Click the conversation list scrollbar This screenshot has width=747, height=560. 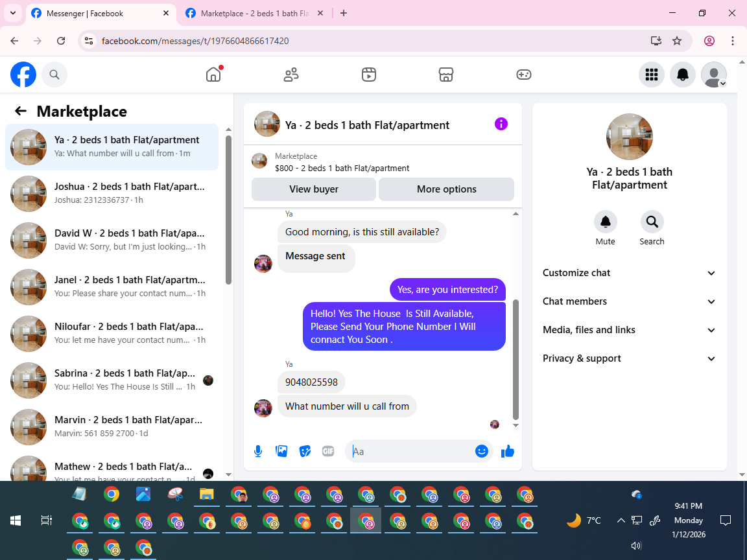[x=228, y=209]
